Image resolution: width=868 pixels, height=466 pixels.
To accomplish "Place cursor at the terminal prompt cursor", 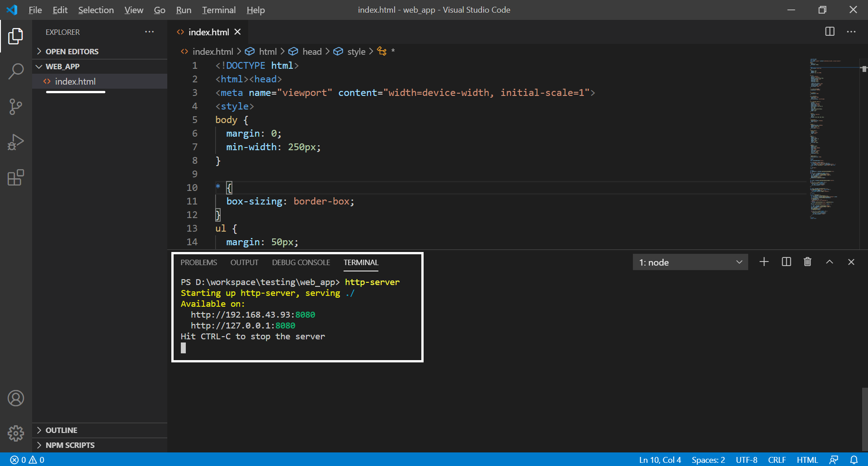I will pos(184,348).
